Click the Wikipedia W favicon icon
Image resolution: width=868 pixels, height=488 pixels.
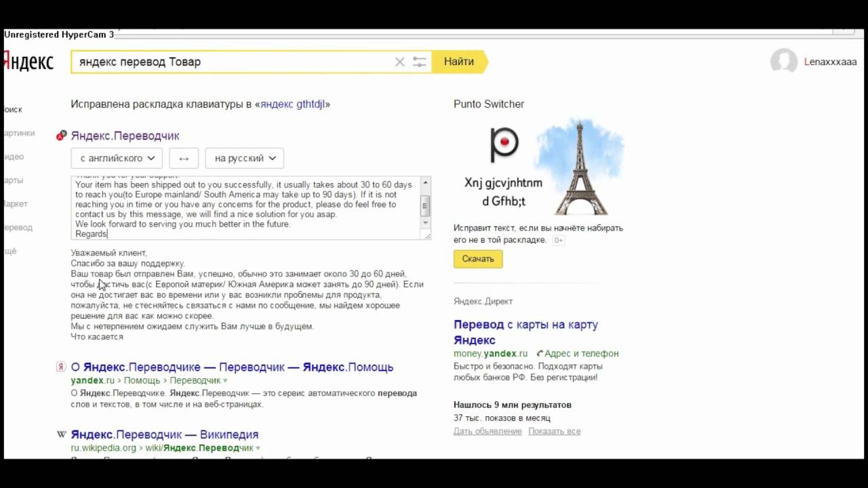61,434
